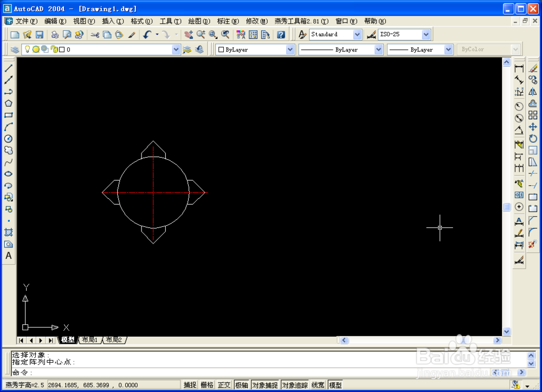Open status bar tray settings arrow
This screenshot has width=542, height=392.
tap(527, 386)
